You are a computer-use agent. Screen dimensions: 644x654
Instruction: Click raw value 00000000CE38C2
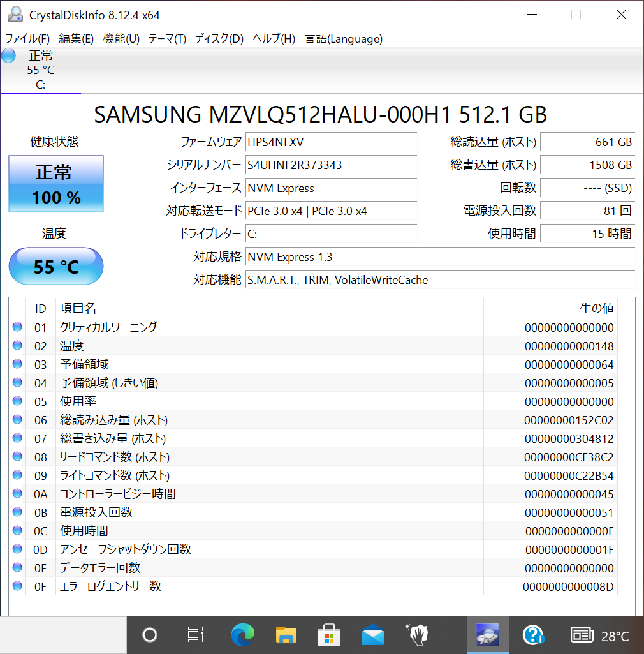coord(569,457)
